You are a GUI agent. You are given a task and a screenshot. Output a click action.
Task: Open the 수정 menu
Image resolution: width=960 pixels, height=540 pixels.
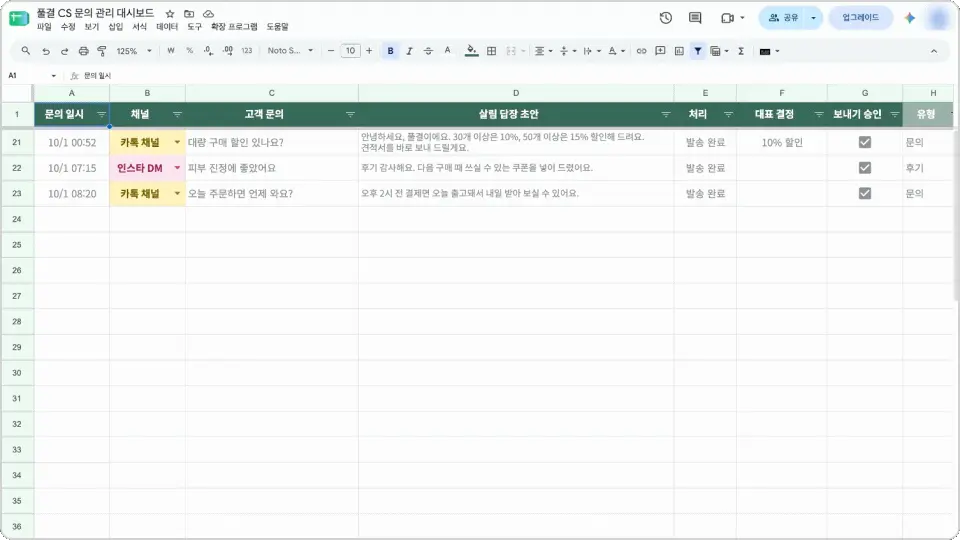click(x=68, y=27)
